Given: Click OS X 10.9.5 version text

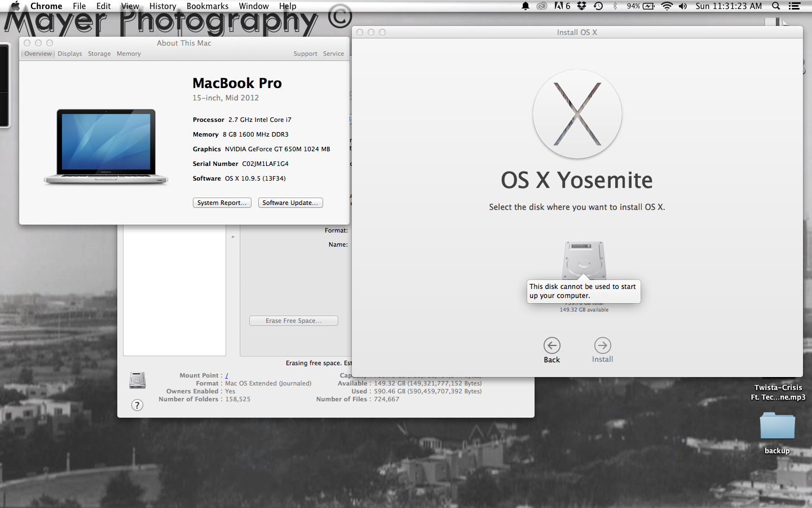Looking at the screenshot, I should click(255, 178).
